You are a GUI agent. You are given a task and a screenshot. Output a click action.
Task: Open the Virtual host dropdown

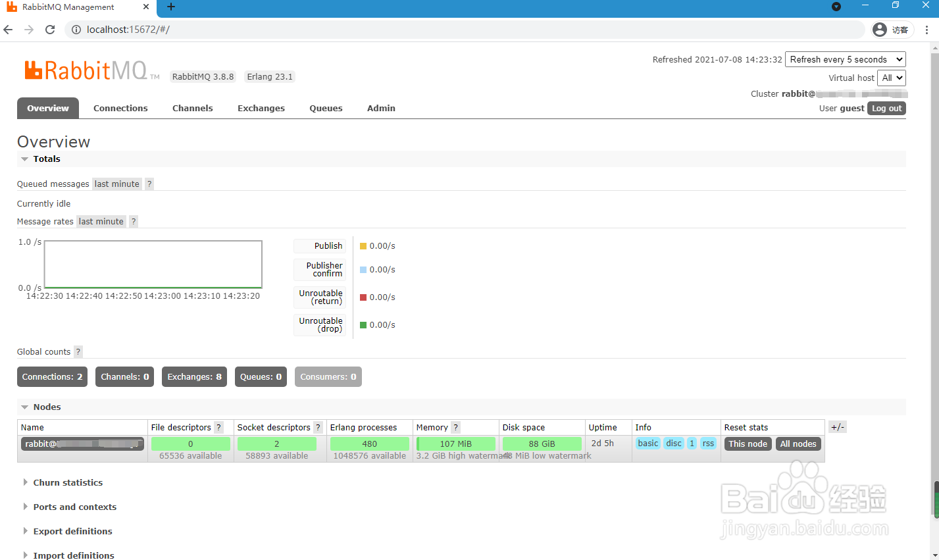892,78
